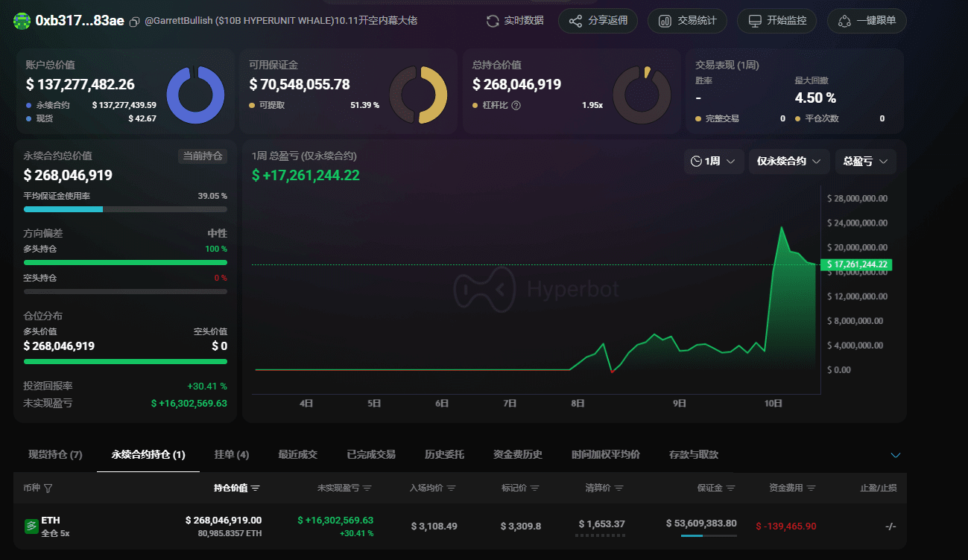
Task: Click the wallet avatar icon beside 0xb317...83ae
Action: coord(22,21)
